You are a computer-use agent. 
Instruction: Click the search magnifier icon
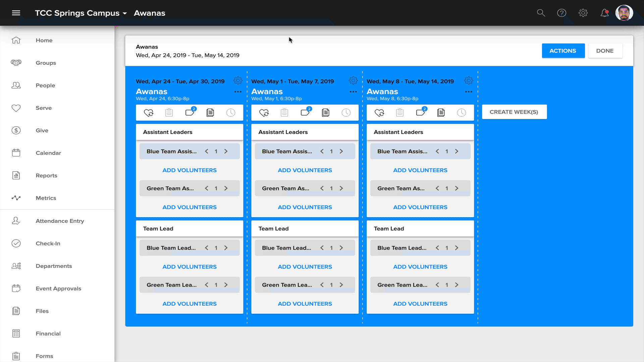point(541,13)
